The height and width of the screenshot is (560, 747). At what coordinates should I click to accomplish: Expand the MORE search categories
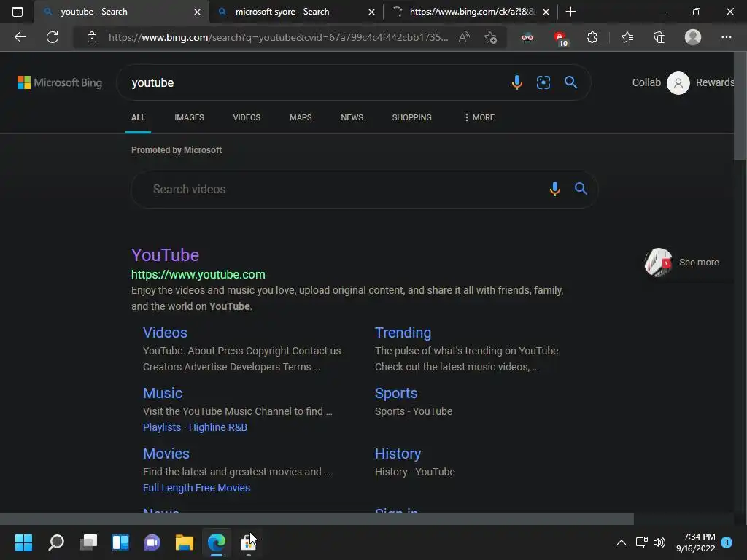479,117
